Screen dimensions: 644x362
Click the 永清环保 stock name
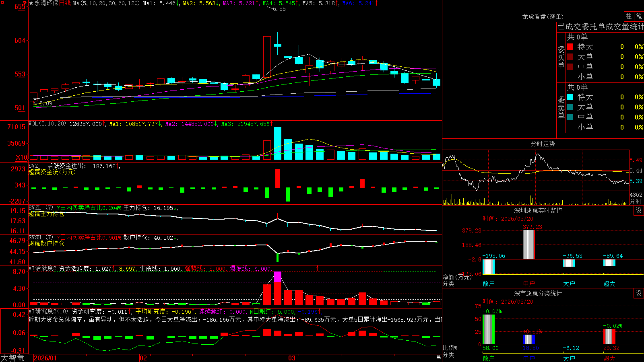[46, 3]
